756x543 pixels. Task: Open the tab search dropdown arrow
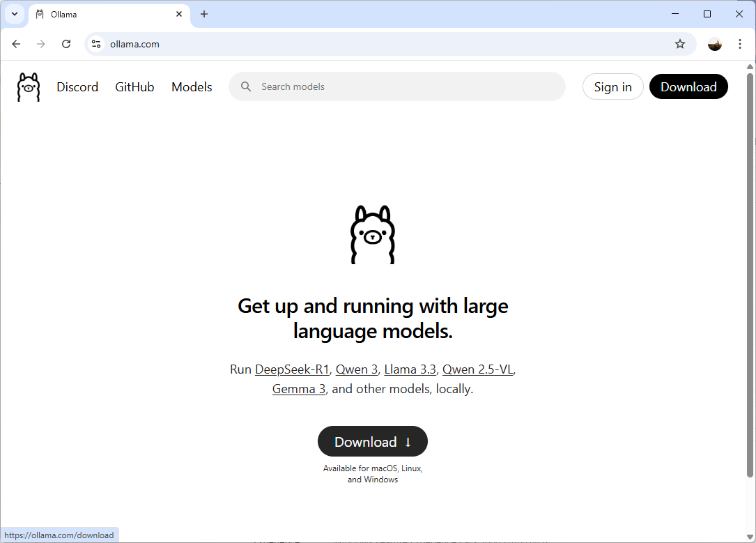pos(15,14)
